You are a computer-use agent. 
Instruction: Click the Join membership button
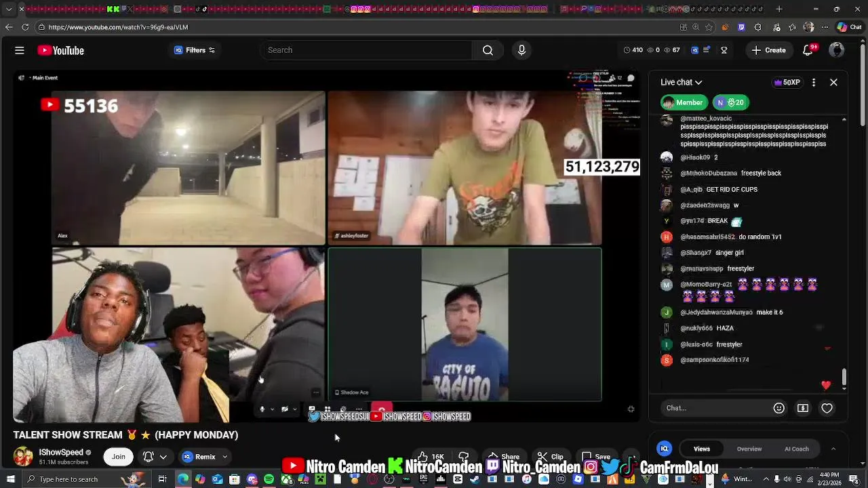118,457
